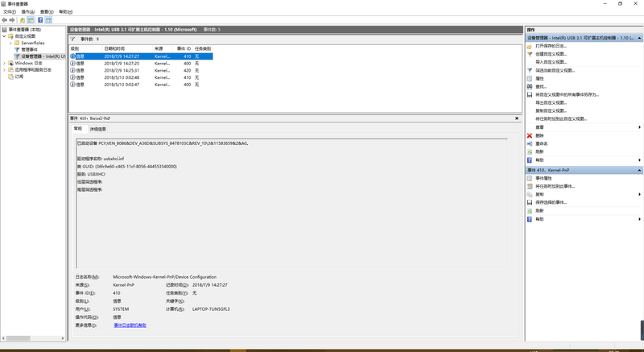Click 创建自定义视图 action

pos(551,54)
